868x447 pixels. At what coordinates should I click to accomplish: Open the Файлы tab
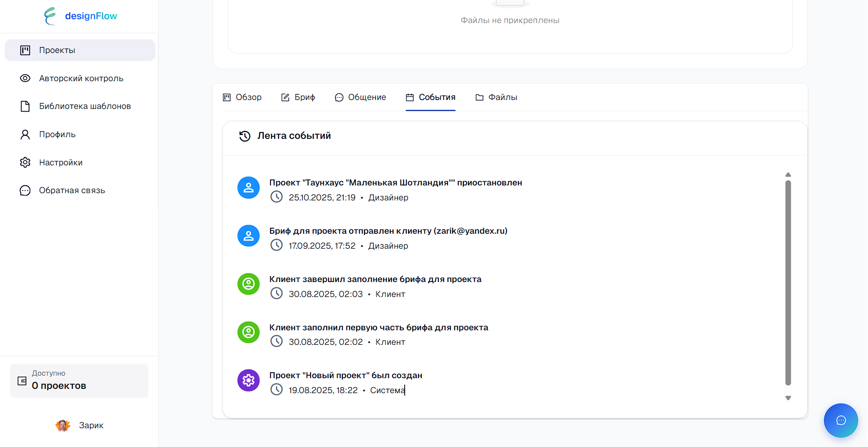[496, 97]
